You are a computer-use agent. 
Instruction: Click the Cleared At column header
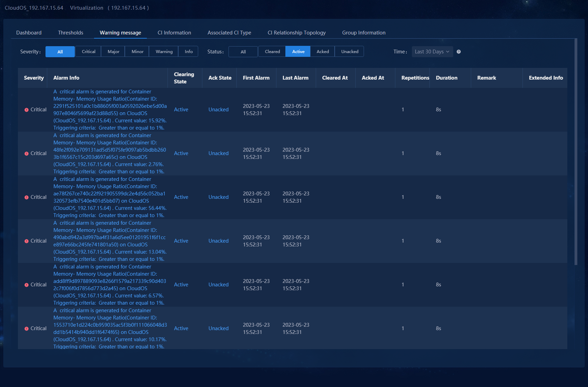(x=335, y=78)
